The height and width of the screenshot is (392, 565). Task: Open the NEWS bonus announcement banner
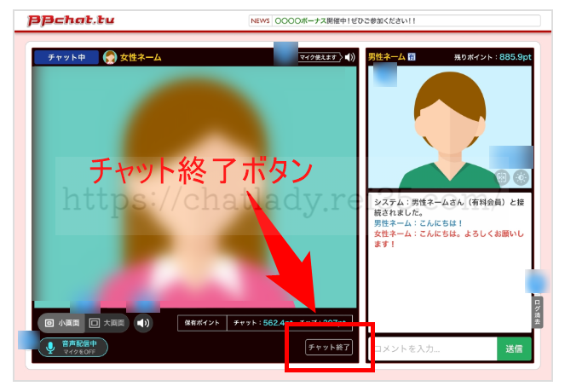tap(395, 21)
